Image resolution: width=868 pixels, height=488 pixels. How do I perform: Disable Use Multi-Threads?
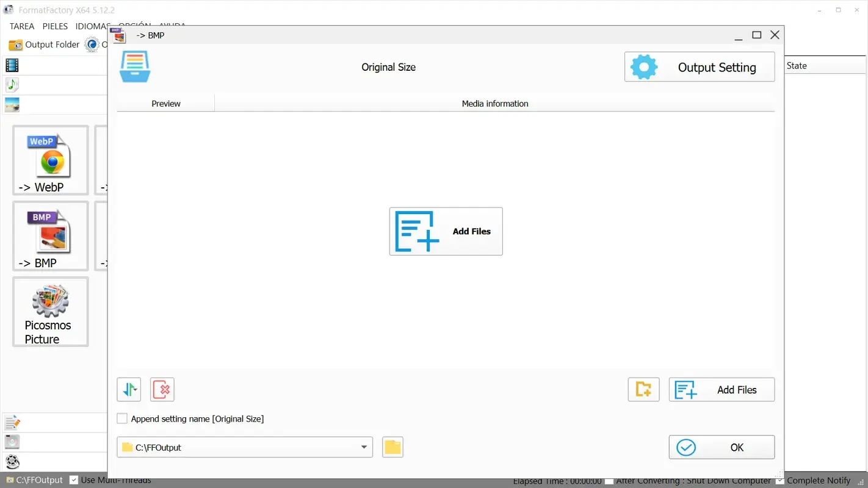74,480
